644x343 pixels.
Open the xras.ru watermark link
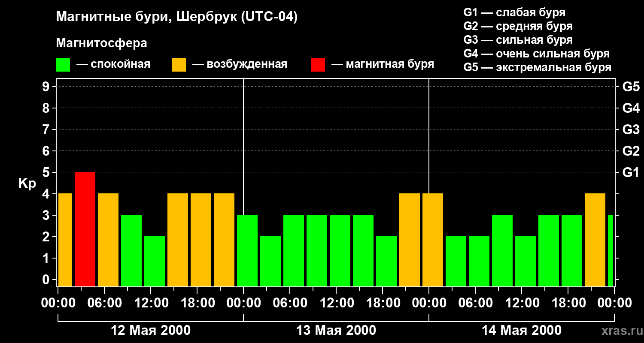pos(621,331)
